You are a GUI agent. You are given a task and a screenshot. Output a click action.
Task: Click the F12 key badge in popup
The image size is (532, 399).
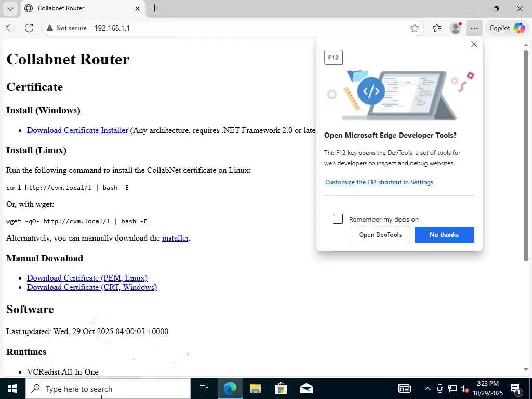pyautogui.click(x=334, y=57)
